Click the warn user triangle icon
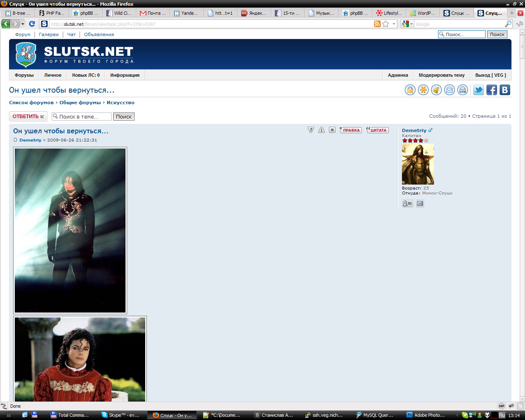The height and width of the screenshot is (420, 525). 322,130
